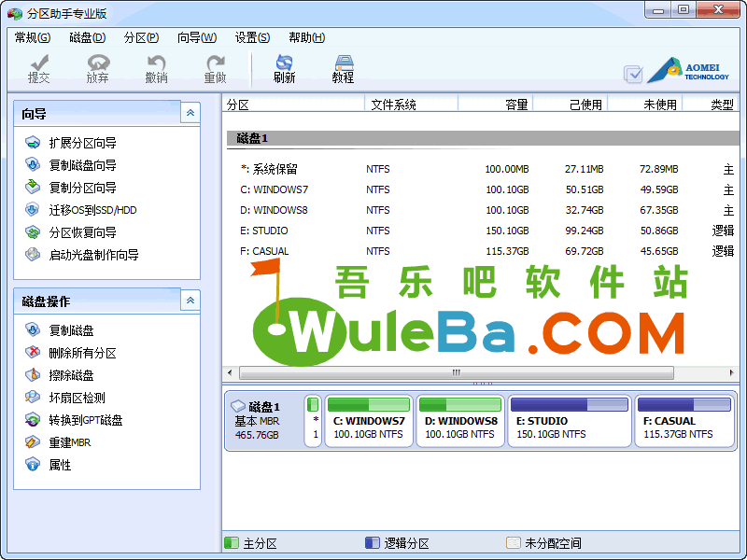This screenshot has width=747, height=560.
Task: Collapse the 磁盘操作 panel
Action: pyautogui.click(x=190, y=301)
